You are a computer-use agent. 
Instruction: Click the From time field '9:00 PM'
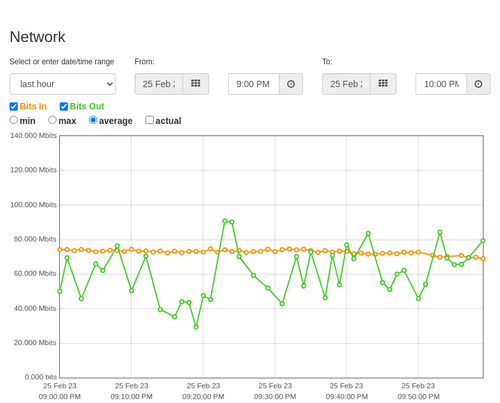254,84
